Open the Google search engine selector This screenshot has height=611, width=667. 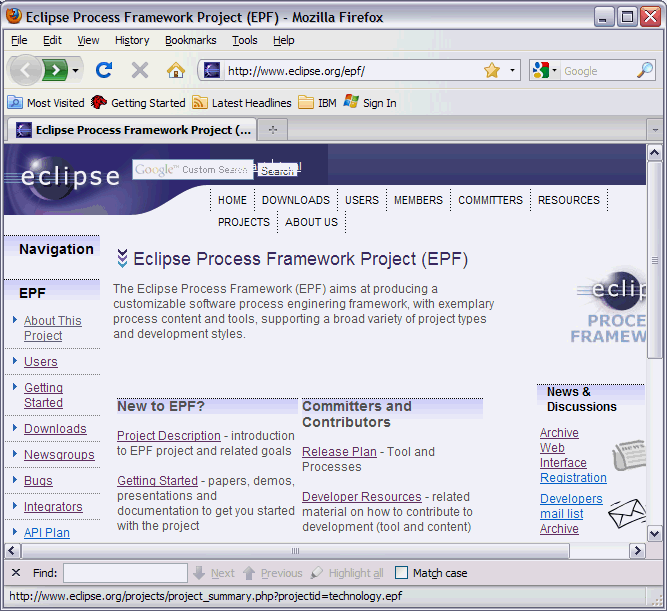544,70
